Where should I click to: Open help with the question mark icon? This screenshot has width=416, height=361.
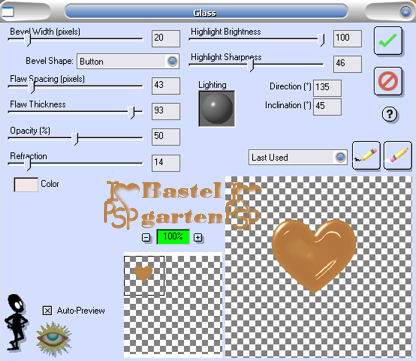point(389,114)
